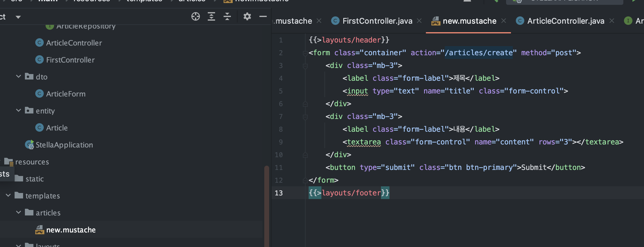Collapse the articles folder
Screen dimensions: 644x247
pyautogui.click(x=19, y=212)
